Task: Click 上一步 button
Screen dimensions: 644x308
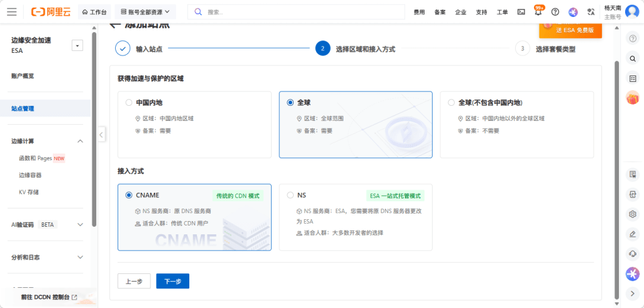Action: pyautogui.click(x=134, y=281)
